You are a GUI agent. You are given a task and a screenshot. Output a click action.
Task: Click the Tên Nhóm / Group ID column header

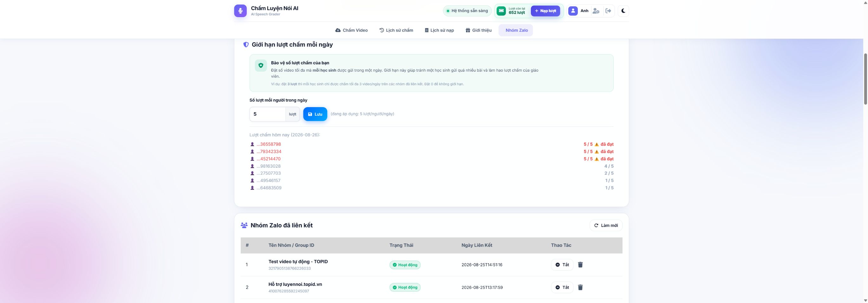291,245
